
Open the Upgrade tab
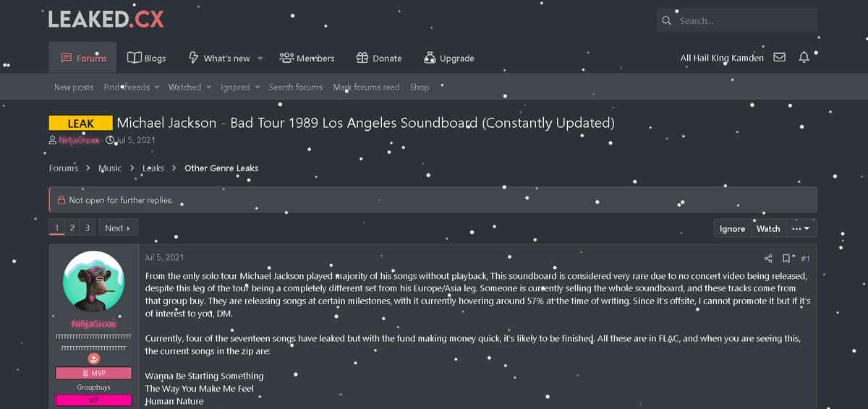point(448,58)
